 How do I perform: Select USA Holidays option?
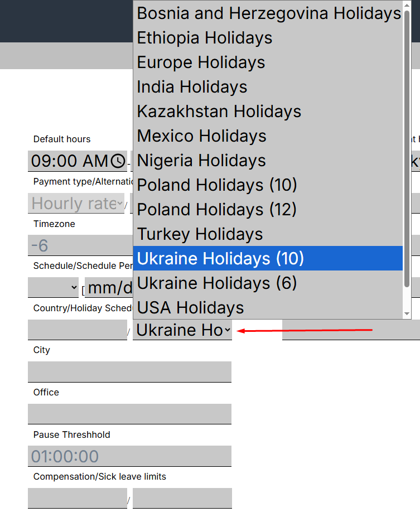click(x=190, y=308)
